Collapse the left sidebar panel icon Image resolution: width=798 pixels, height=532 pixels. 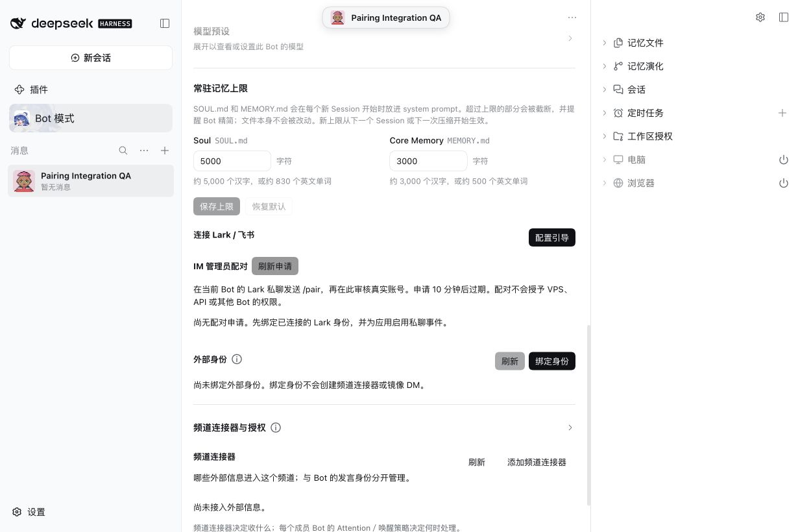[165, 23]
